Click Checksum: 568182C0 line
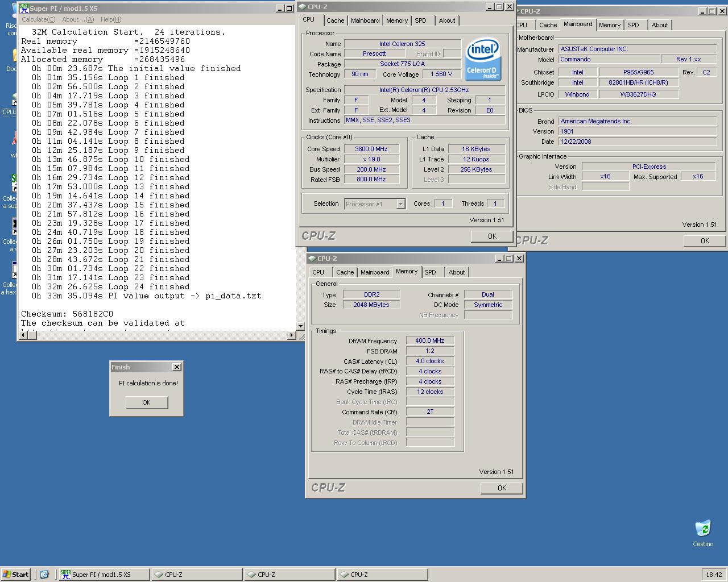The height and width of the screenshot is (582, 728). (67, 314)
